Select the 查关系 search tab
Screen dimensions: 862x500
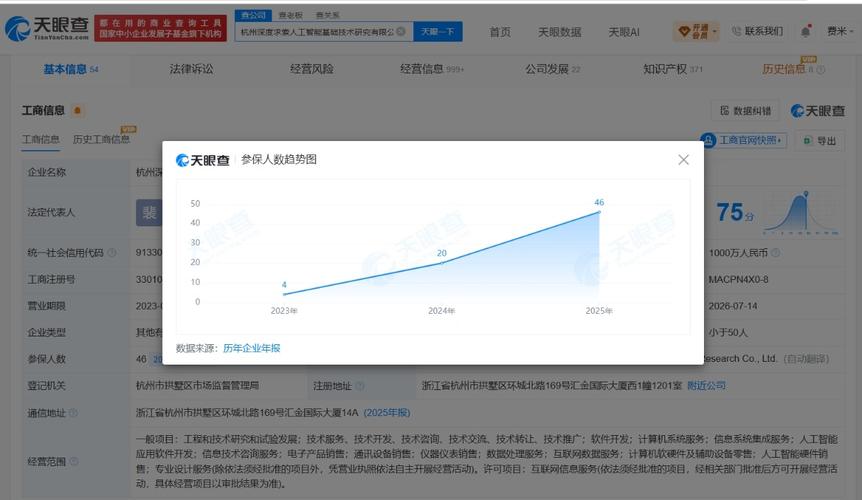(328, 15)
